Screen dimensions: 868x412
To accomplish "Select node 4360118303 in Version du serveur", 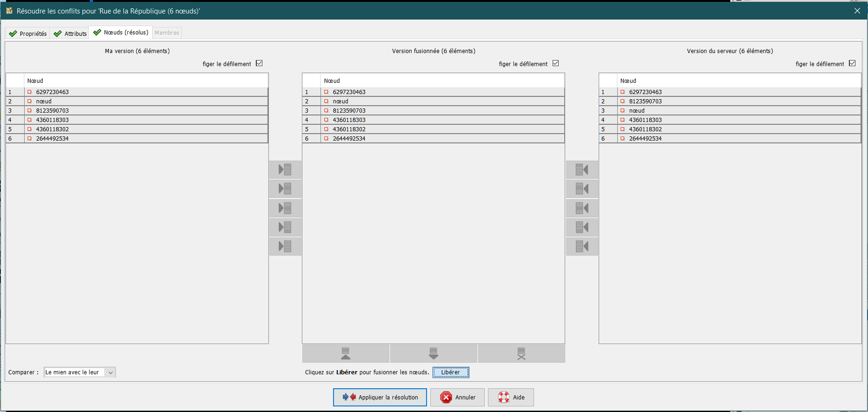I will 730,120.
